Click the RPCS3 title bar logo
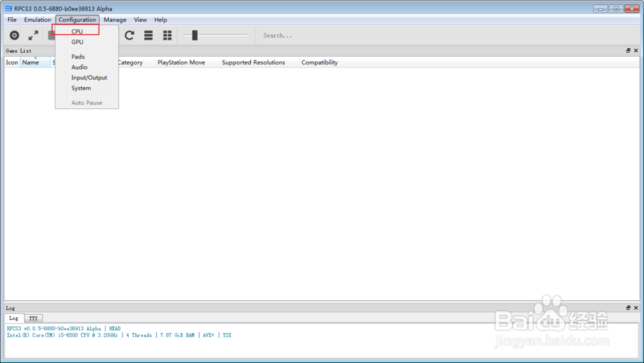 [x=8, y=8]
